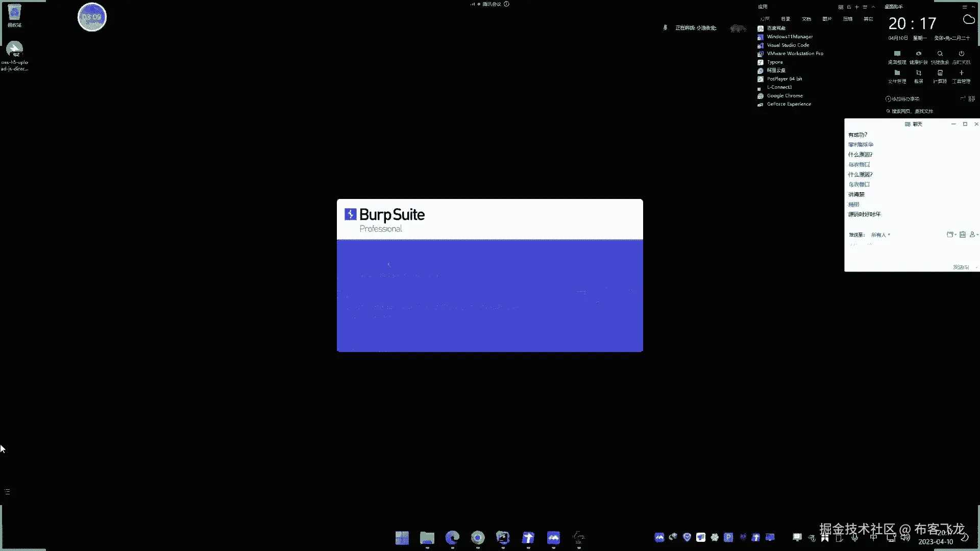Viewport: 980px width, 551px height.
Task: Open the send-to everyone dropdown
Action: (x=880, y=235)
